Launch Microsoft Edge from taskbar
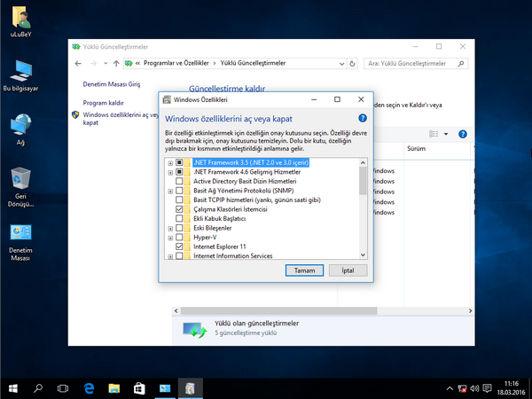 pyautogui.click(x=89, y=389)
